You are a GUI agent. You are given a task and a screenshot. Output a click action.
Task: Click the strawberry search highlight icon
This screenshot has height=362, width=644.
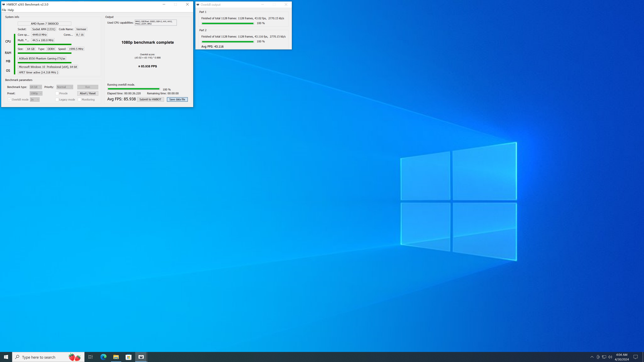click(74, 357)
